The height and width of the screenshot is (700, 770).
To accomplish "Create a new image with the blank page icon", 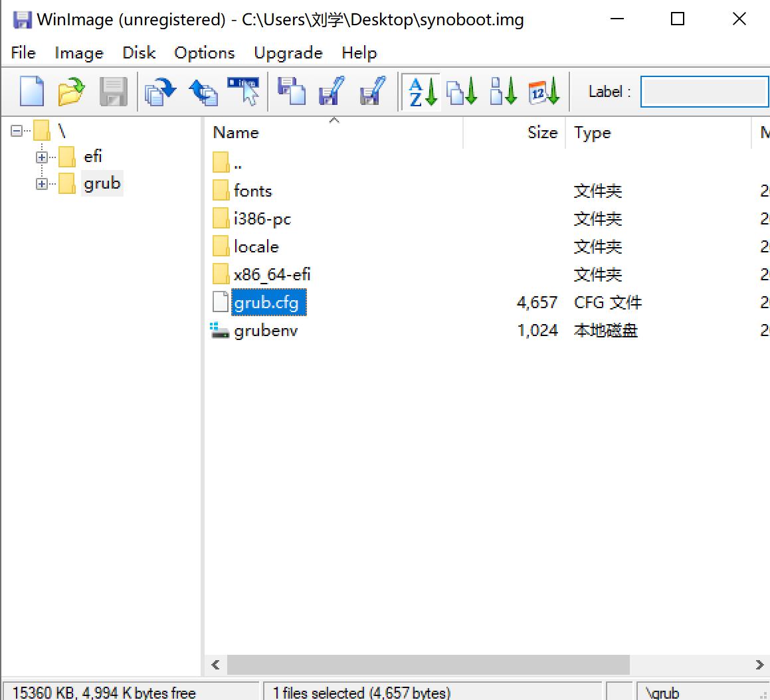I will pyautogui.click(x=32, y=91).
